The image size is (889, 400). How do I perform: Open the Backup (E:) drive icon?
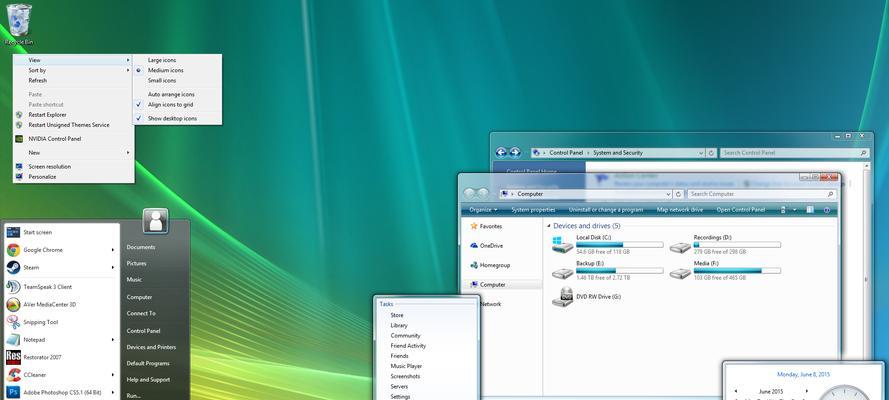[562, 273]
